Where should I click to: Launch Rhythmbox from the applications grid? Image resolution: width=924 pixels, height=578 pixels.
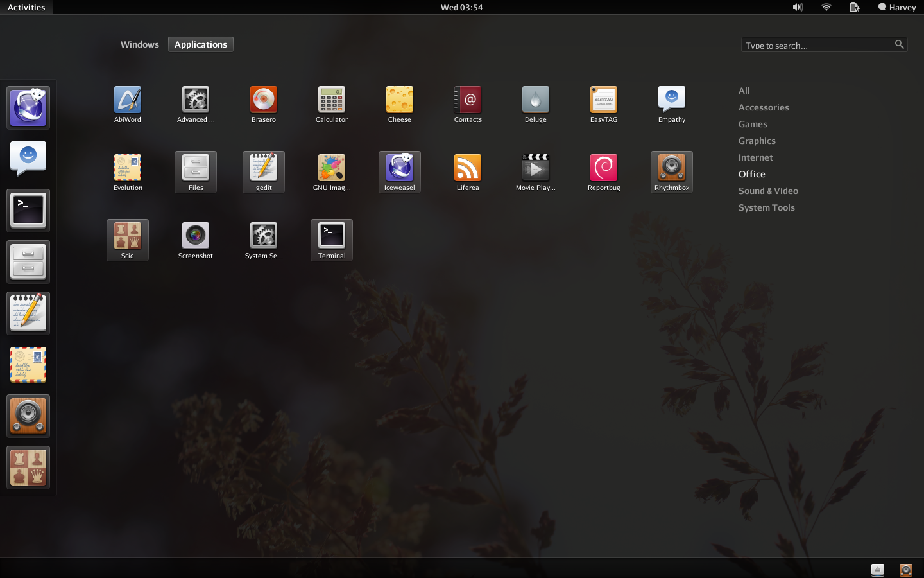[672, 172]
